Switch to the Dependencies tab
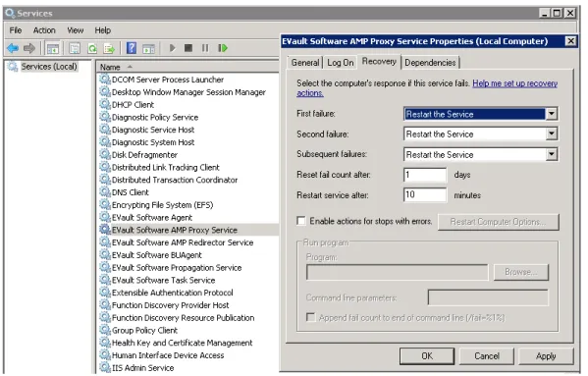The image size is (588, 376). pos(430,63)
